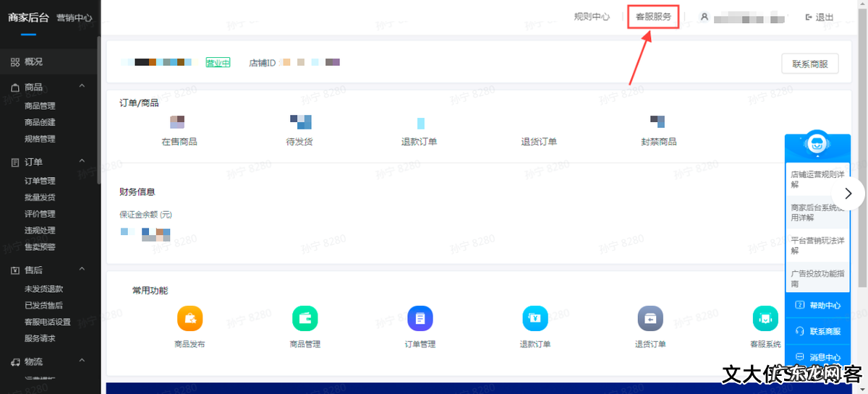Open 商品管理 in sidebar menu
This screenshot has height=394, width=868.
tap(40, 106)
